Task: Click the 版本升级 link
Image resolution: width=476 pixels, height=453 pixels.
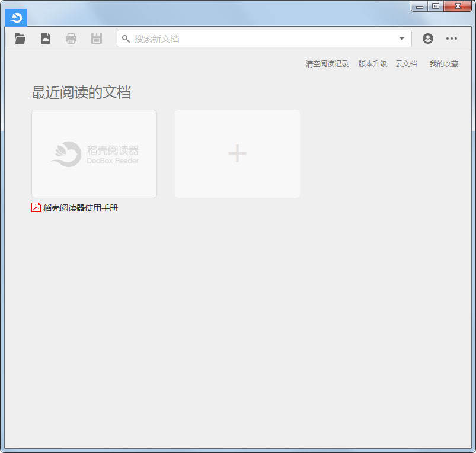Action: [x=372, y=64]
